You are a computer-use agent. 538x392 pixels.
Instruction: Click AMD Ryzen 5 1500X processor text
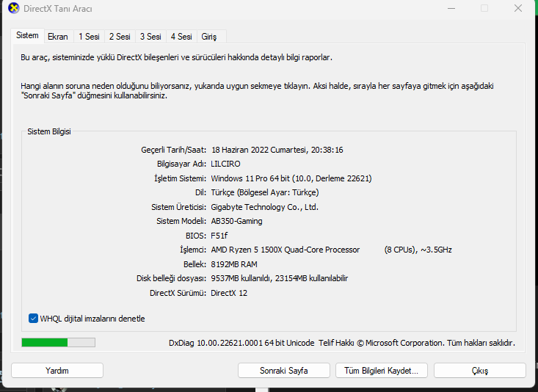coord(285,250)
